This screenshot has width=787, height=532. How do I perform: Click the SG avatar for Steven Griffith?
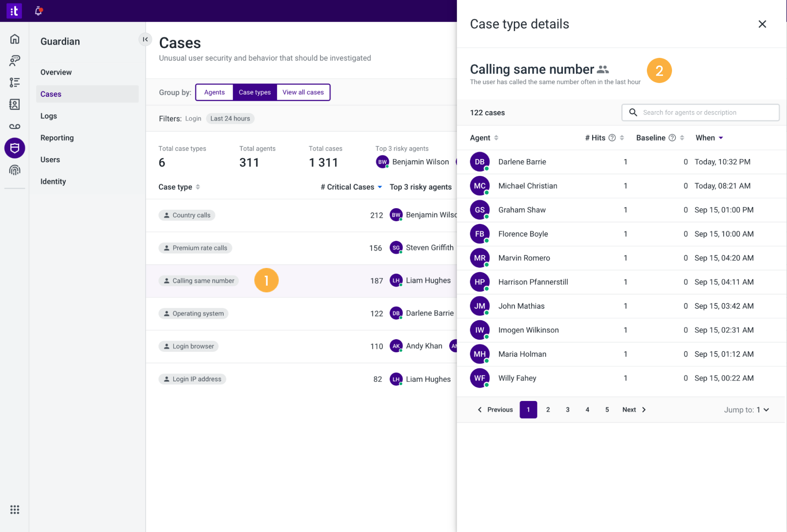pos(396,248)
